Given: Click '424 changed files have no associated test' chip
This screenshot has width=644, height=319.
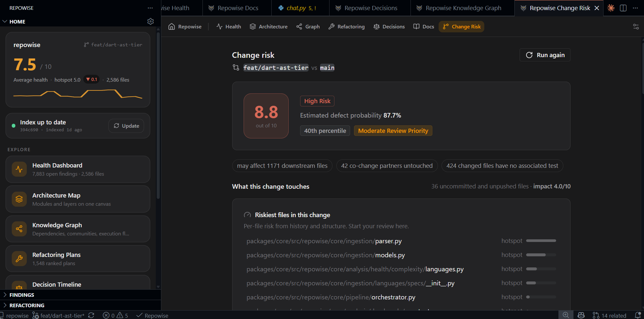Looking at the screenshot, I should (x=502, y=166).
